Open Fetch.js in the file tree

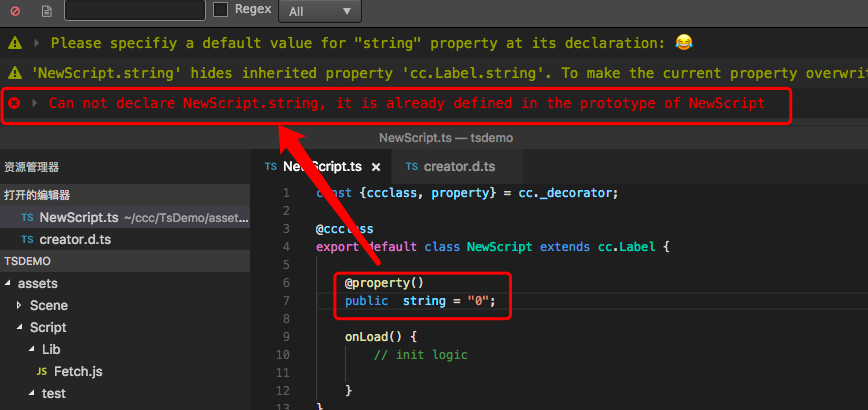tap(78, 372)
